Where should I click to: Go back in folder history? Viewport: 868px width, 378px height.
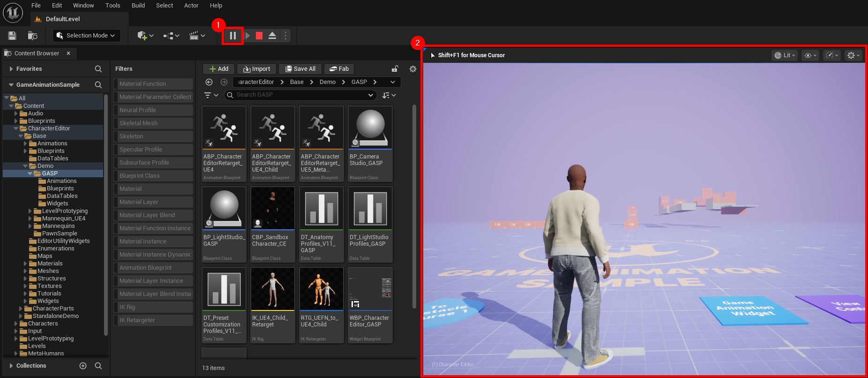point(210,82)
